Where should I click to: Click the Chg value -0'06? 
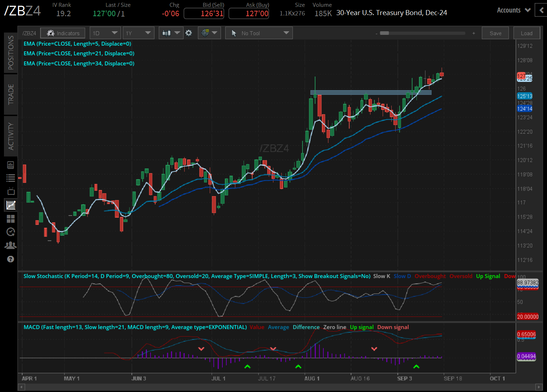click(170, 14)
